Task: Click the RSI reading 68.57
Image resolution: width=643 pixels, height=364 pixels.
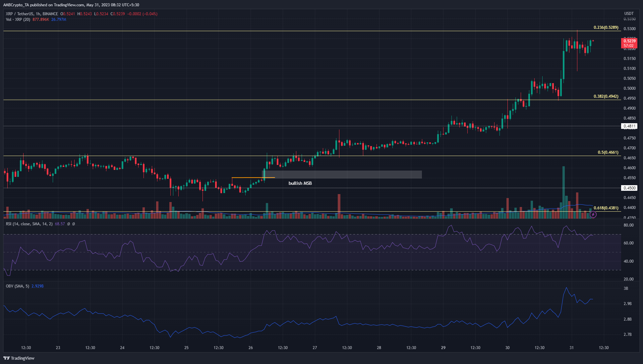Action: pyautogui.click(x=60, y=224)
